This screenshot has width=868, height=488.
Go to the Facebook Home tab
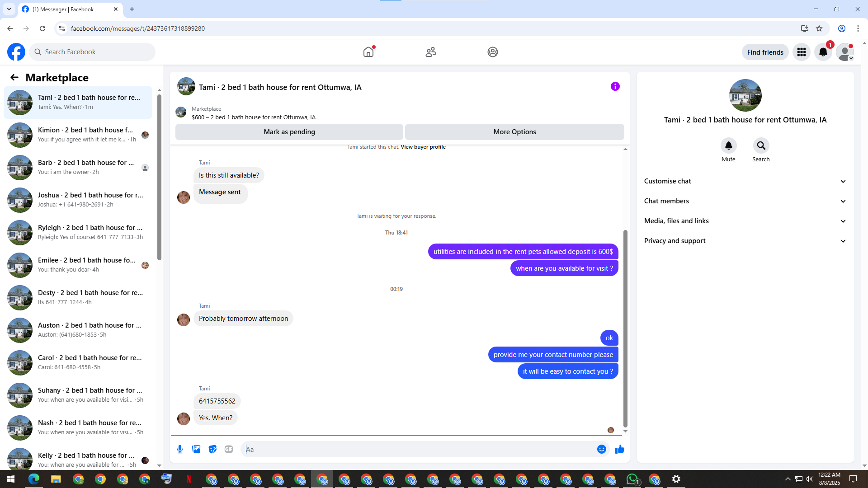(368, 52)
